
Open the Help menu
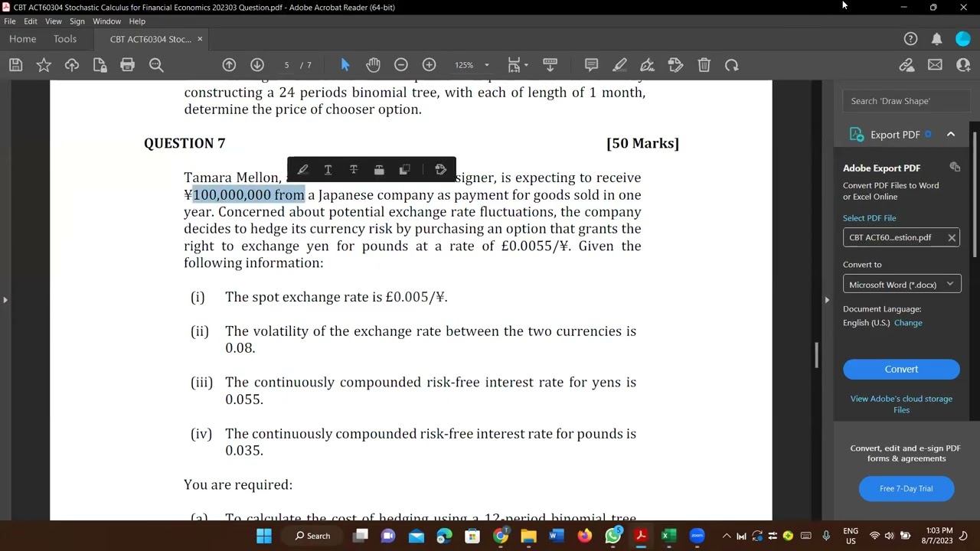click(137, 21)
